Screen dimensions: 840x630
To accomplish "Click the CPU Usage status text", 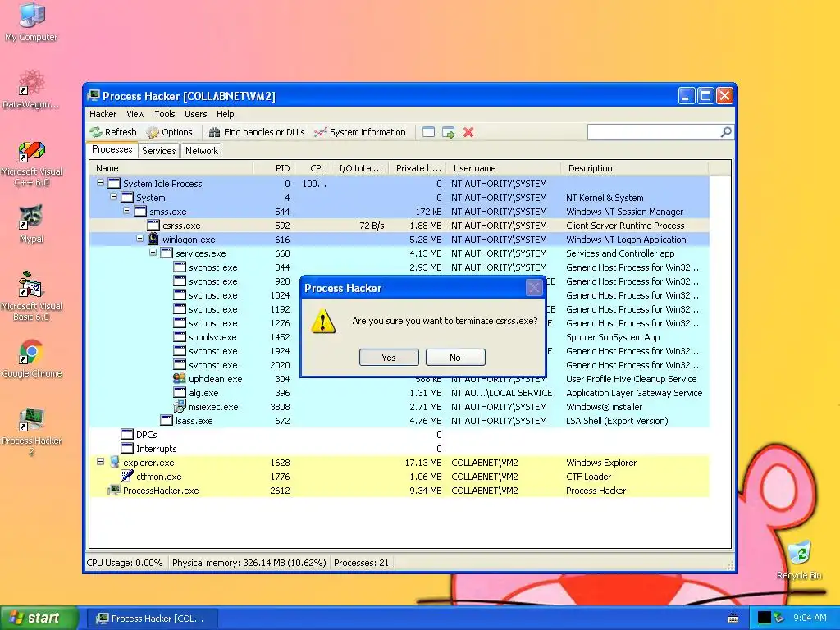I will point(125,563).
